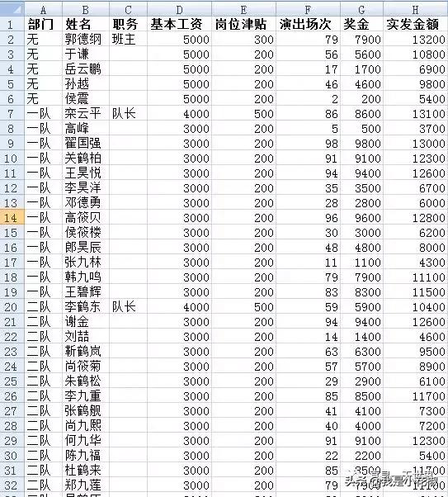Click the 奖金 header cell
The height and width of the screenshot is (497, 448).
pos(362,24)
